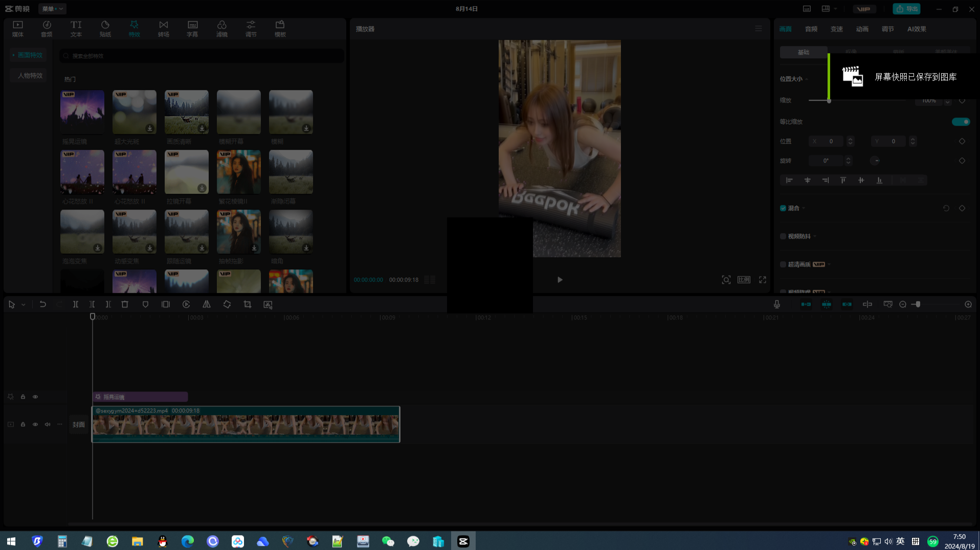Image resolution: width=980 pixels, height=550 pixels.
Task: Reset the 混合 blend settings
Action: [x=946, y=208]
